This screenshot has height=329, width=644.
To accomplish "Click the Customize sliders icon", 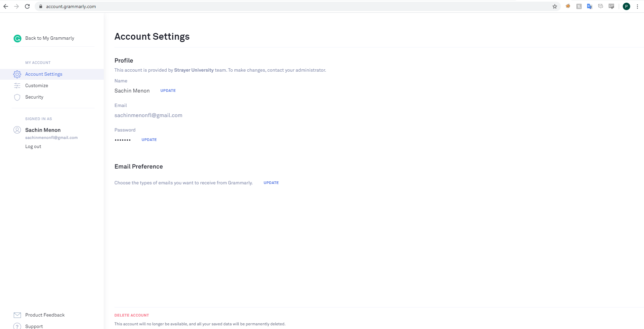I will point(17,86).
